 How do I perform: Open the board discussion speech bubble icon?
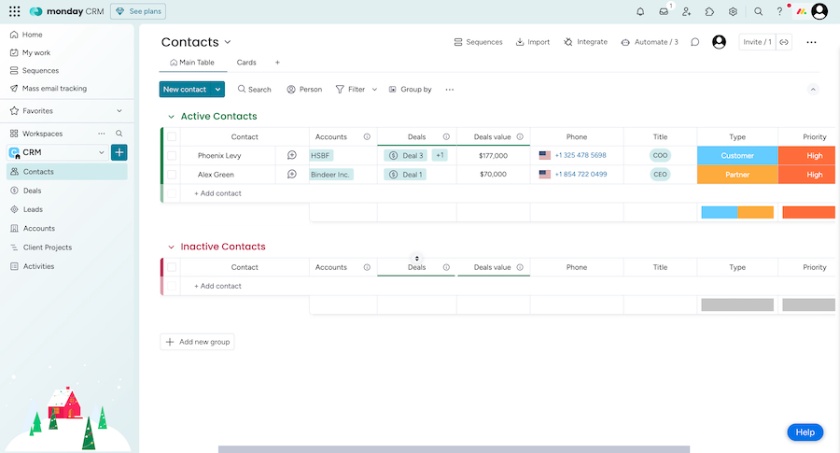(695, 42)
